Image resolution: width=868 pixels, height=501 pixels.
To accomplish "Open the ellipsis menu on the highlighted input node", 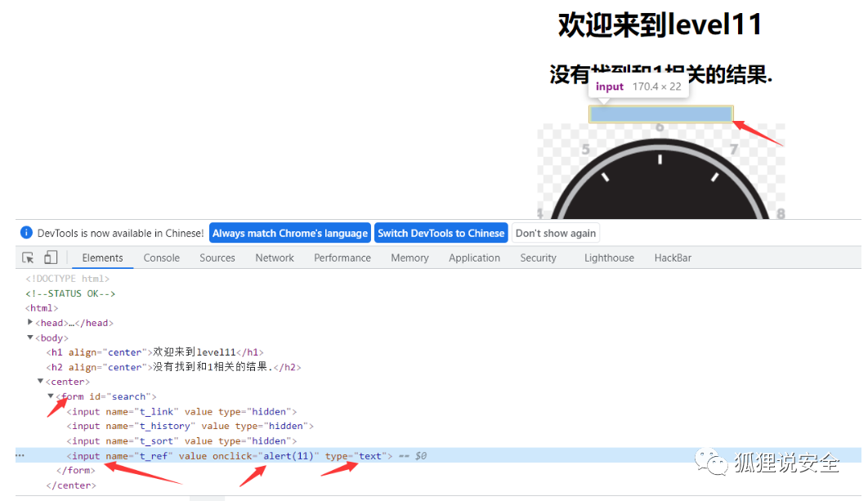I will 20,455.
